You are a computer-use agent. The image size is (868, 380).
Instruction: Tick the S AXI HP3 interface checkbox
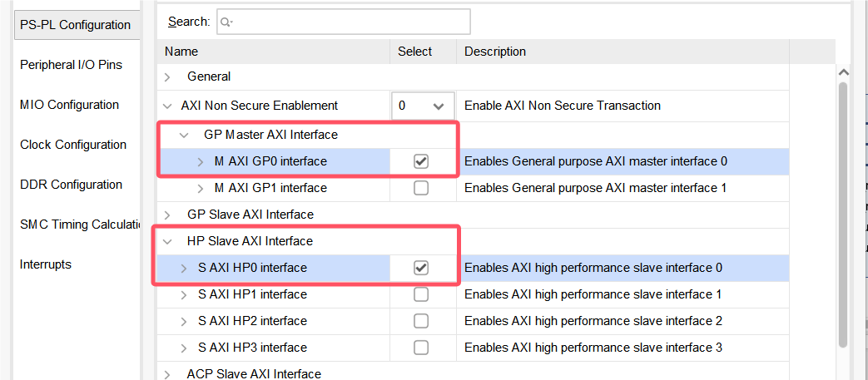[421, 348]
